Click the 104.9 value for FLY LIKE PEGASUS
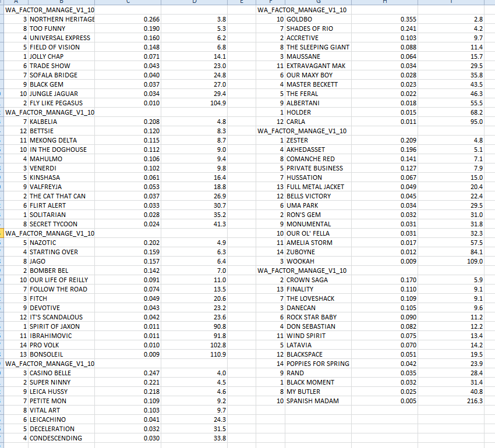Image resolution: width=495 pixels, height=448 pixels. pos(195,103)
